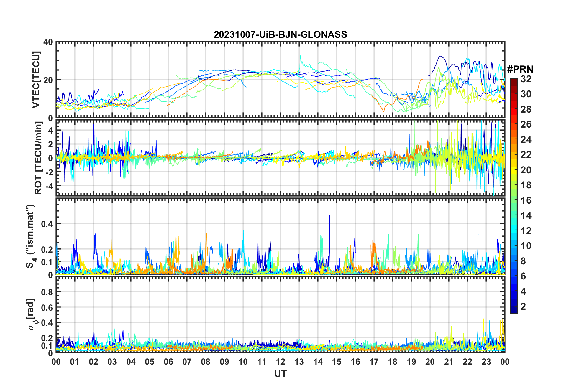Click PRN 14 label on the colorbar
Image resolution: width=561 pixels, height=392 pixels.
526,215
